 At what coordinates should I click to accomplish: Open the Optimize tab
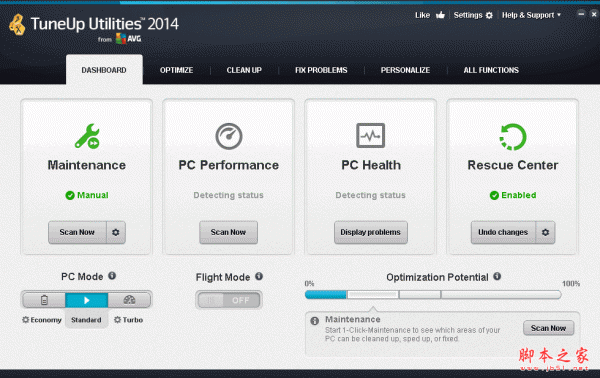(x=176, y=70)
